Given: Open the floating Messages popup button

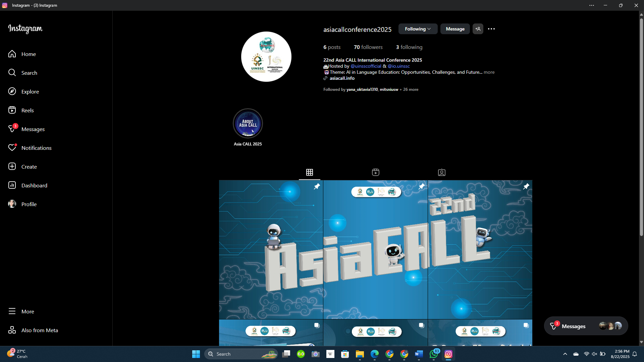Looking at the screenshot, I should click(586, 326).
